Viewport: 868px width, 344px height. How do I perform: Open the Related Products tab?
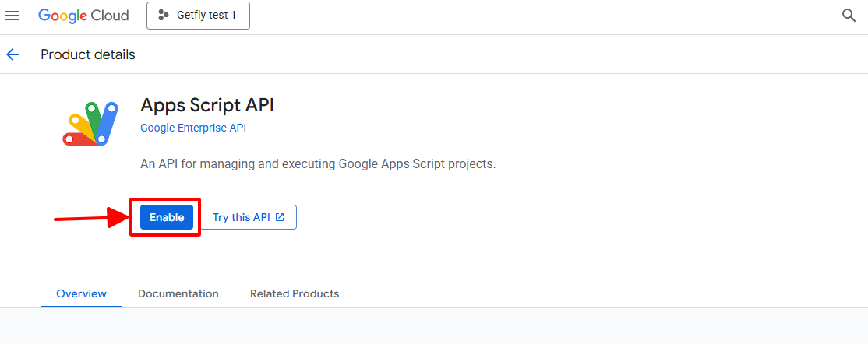click(x=295, y=293)
